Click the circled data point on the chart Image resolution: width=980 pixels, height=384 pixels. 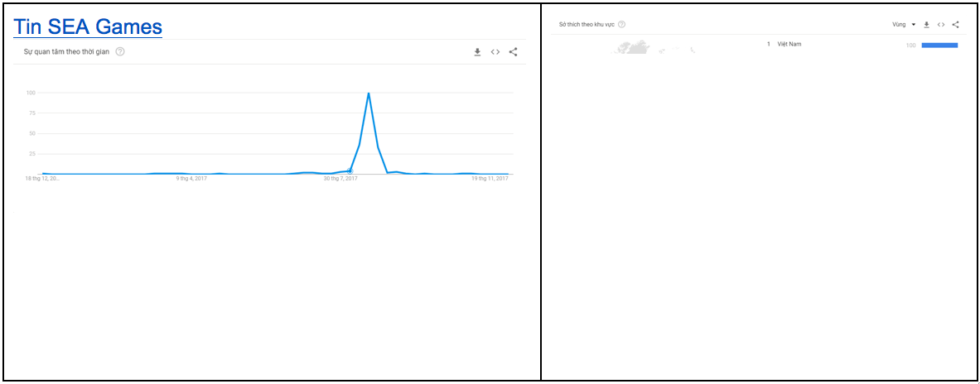tap(350, 171)
